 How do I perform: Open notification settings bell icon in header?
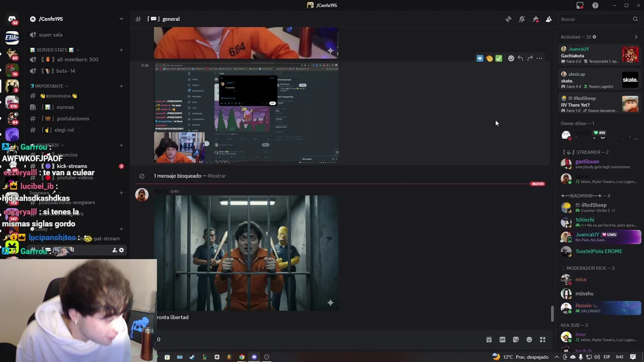522,19
